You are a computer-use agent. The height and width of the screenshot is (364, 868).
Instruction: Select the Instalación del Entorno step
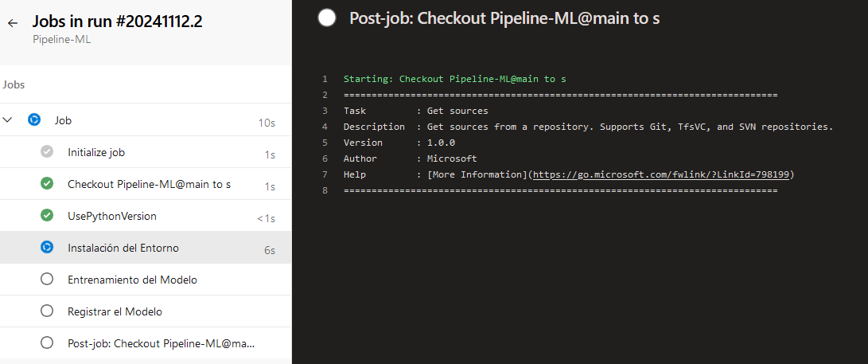(x=123, y=248)
